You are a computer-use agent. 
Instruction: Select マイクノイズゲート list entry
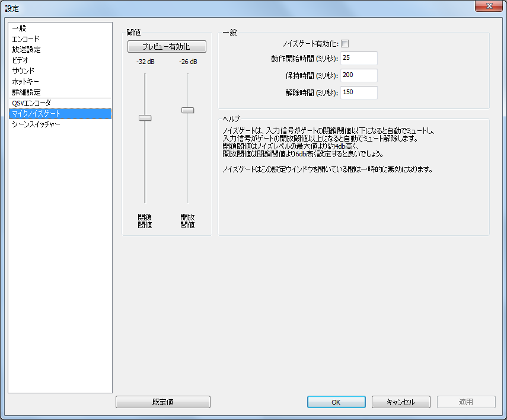(60, 114)
